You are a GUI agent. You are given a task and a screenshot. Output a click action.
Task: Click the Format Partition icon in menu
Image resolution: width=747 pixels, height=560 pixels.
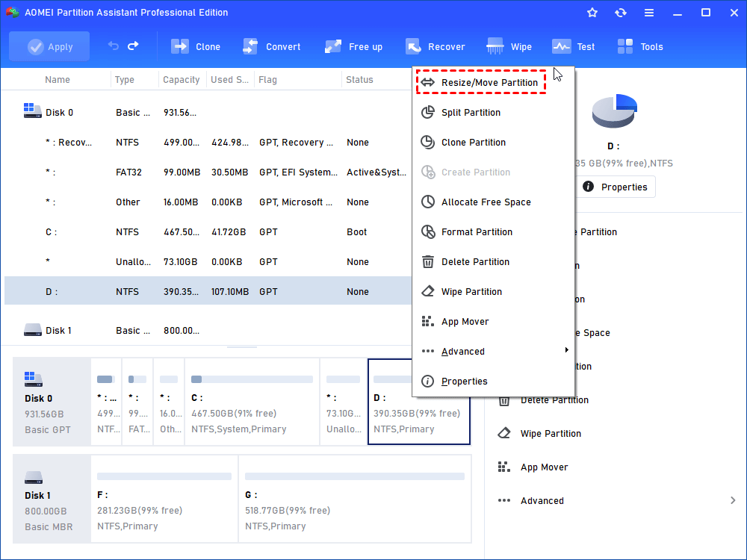click(x=428, y=232)
